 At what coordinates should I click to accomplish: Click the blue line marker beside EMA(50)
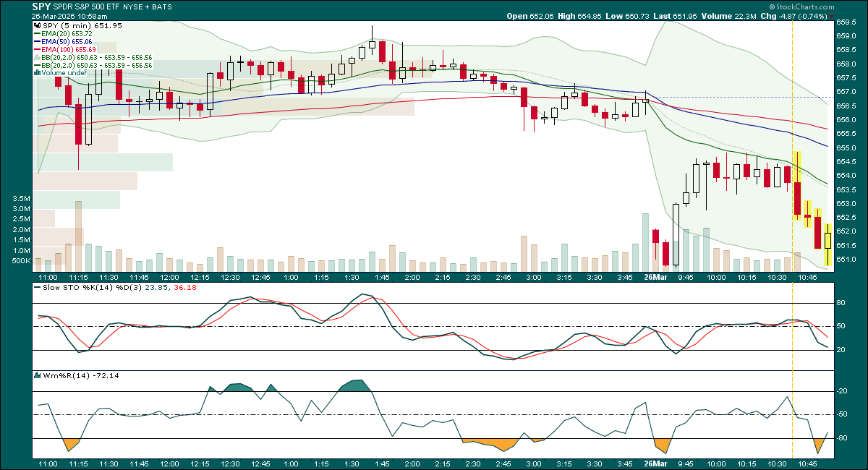pyautogui.click(x=36, y=42)
